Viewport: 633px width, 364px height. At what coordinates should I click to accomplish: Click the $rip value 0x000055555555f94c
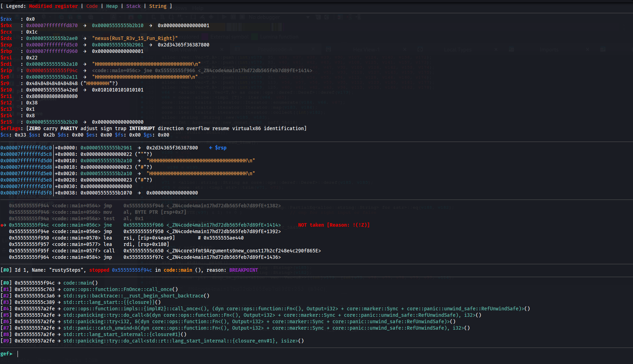click(52, 70)
